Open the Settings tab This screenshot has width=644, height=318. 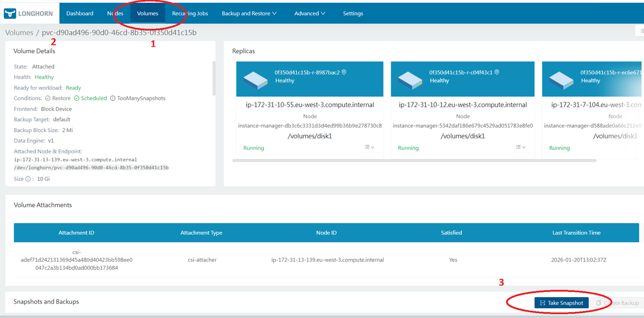click(353, 13)
